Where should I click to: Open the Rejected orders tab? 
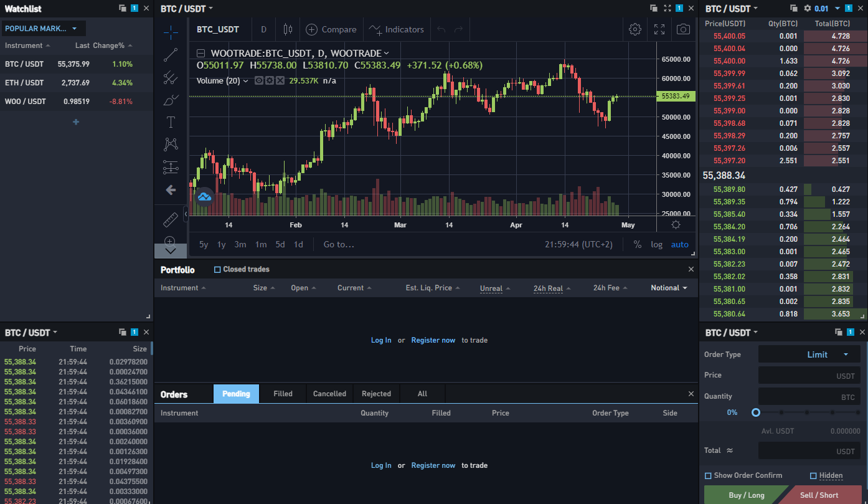click(376, 394)
